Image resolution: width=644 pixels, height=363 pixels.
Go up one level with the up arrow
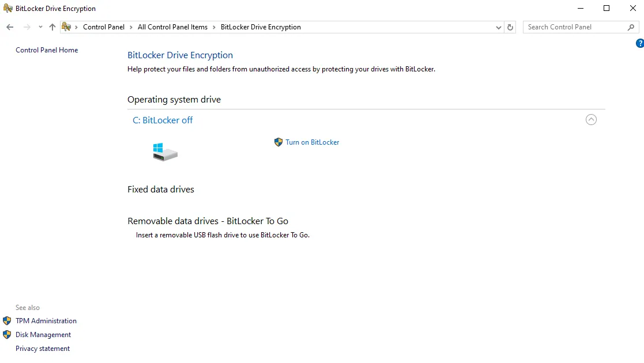click(x=52, y=27)
